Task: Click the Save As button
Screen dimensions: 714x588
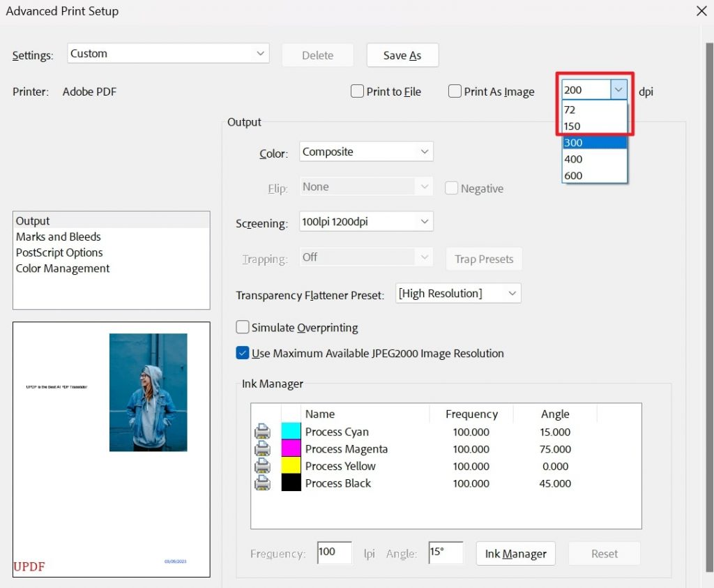Action: 402,56
